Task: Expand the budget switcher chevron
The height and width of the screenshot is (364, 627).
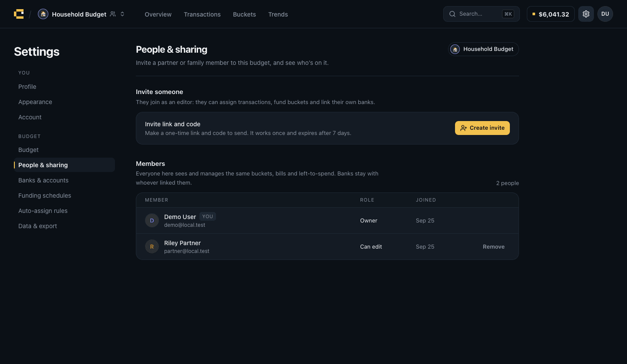Action: tap(122, 14)
